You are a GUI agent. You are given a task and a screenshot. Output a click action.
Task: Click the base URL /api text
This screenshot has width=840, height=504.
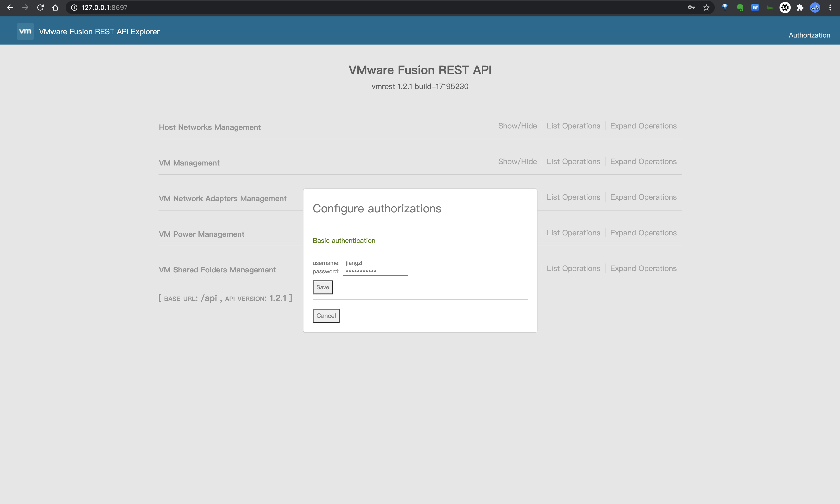click(x=209, y=298)
